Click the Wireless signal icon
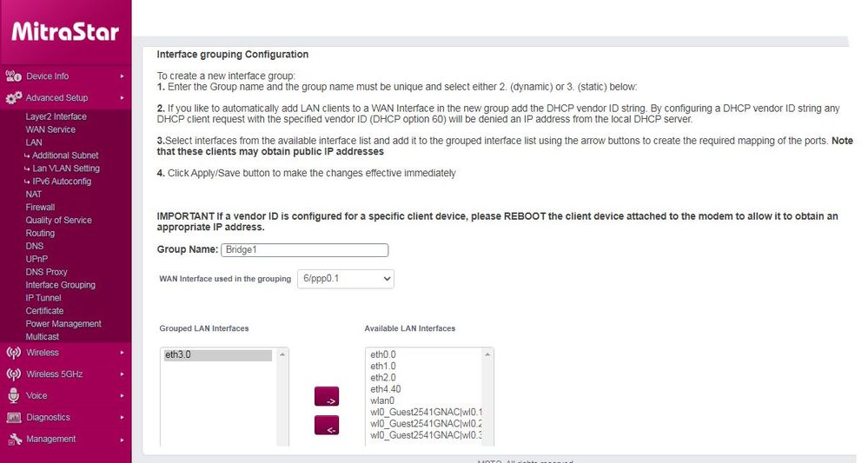This screenshot has width=868, height=463. click(x=13, y=353)
